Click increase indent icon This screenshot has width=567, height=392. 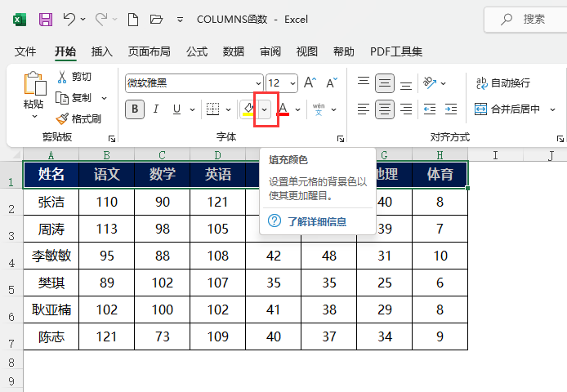pyautogui.click(x=451, y=109)
